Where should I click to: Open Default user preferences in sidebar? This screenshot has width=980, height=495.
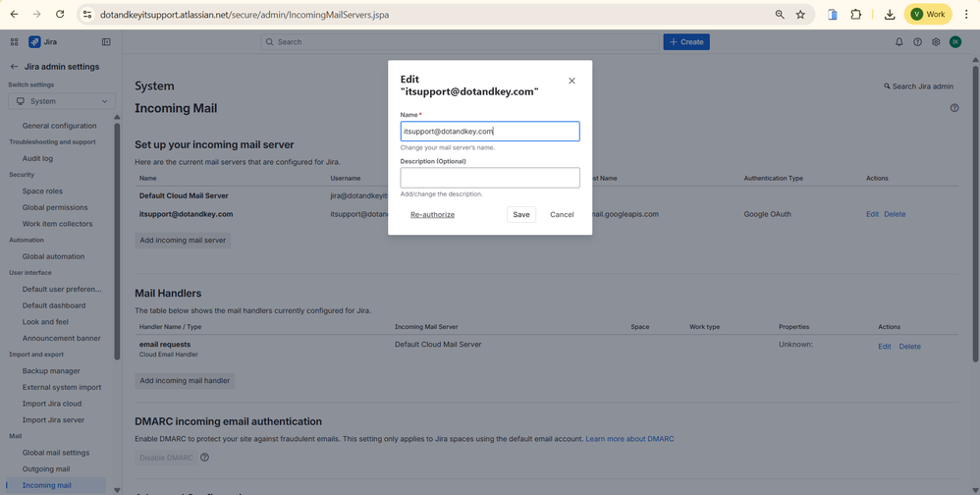(62, 290)
